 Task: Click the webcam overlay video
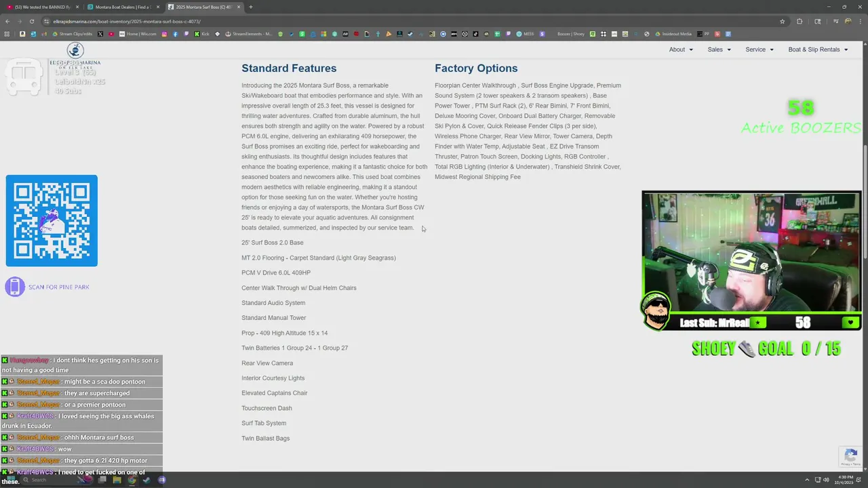[x=751, y=252]
